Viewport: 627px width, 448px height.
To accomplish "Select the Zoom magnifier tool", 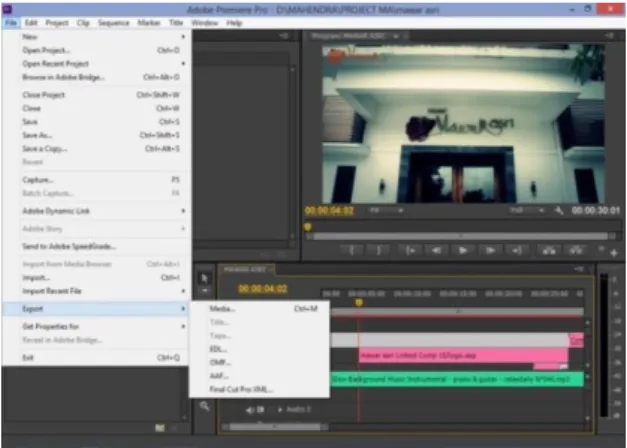I will [x=204, y=406].
